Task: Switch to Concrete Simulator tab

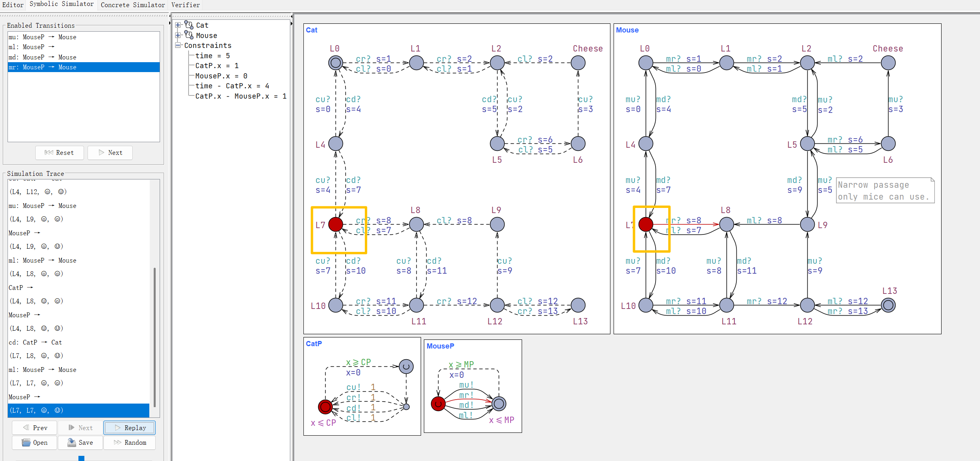Action: point(133,5)
